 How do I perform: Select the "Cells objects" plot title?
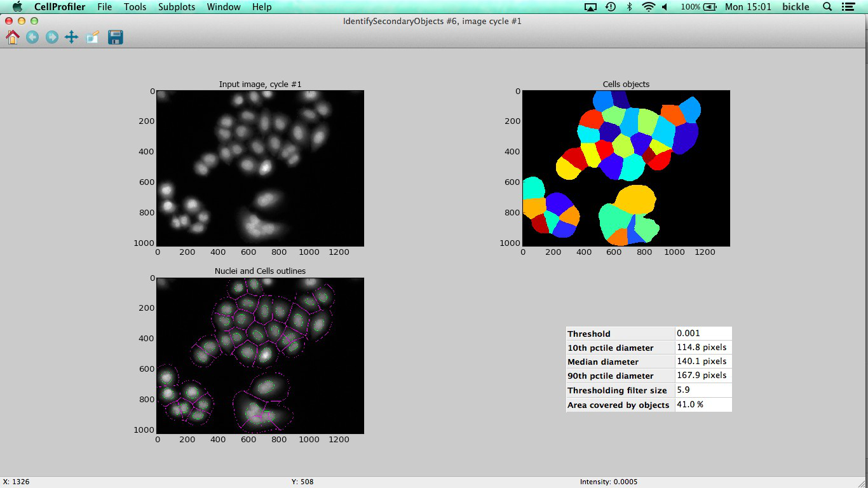coord(626,84)
